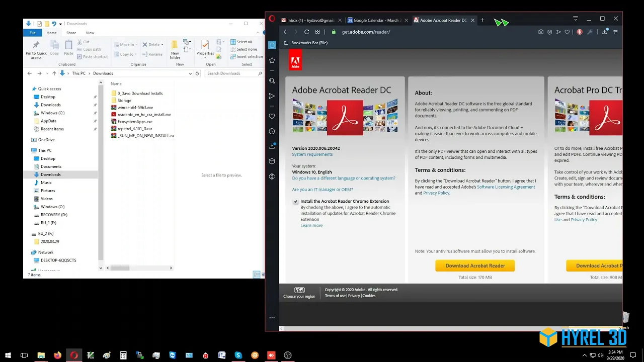Open Explorer quick access toolbar dropdown

(60, 24)
